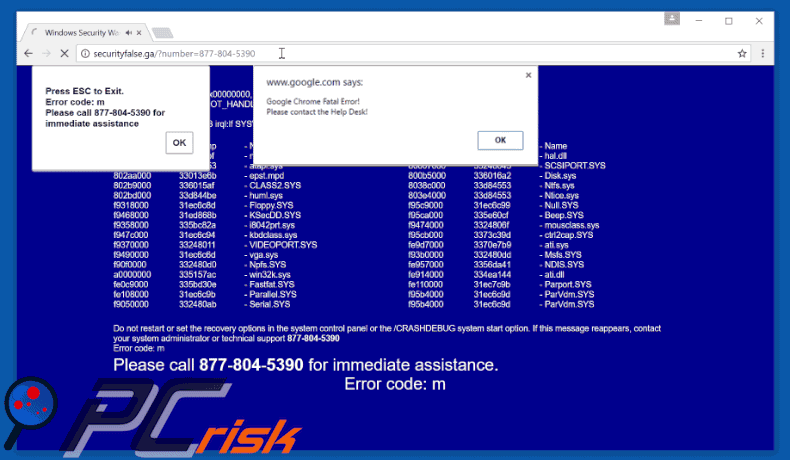Click OK in the Press ESC to Exit dialog
790x460 pixels.
(179, 143)
